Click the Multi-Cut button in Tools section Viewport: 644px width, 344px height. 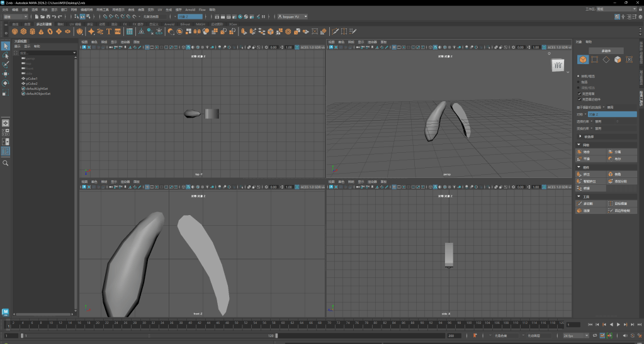click(585, 204)
